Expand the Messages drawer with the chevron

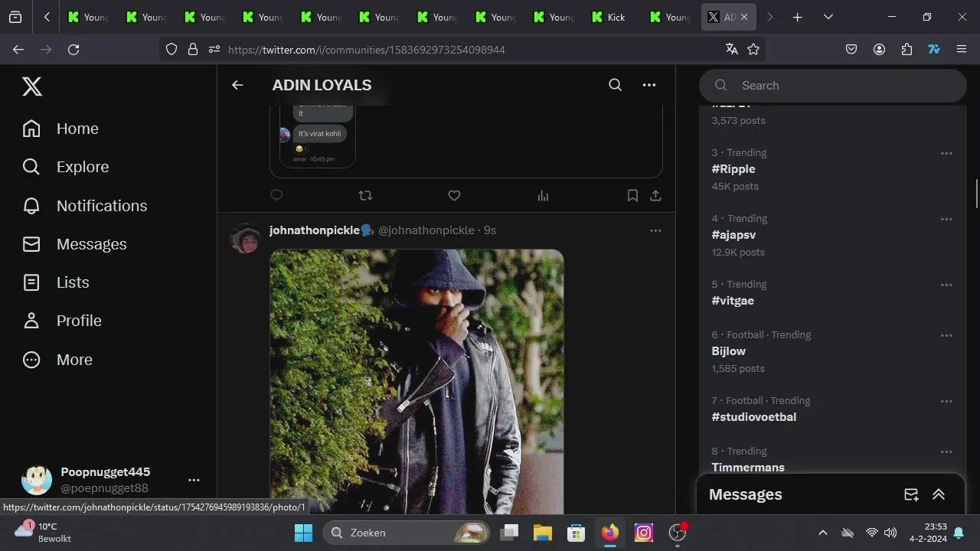pos(939,494)
